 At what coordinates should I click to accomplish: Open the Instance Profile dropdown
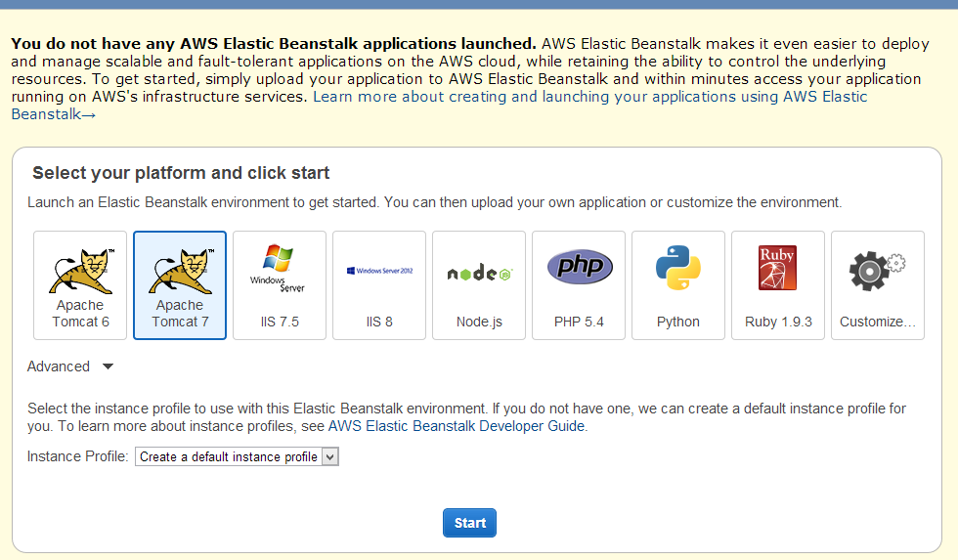point(237,456)
